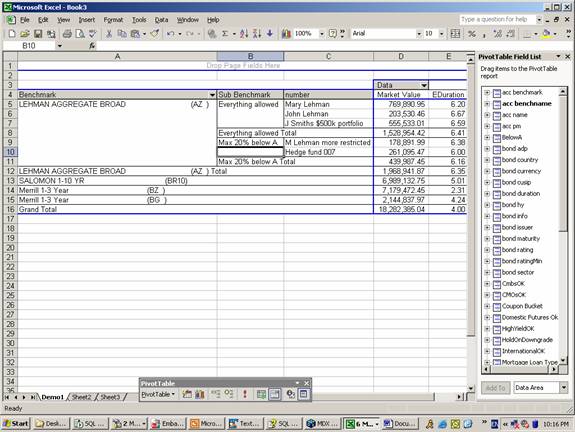Open the Arial font name dropdown
The height and width of the screenshot is (432, 575).
[419, 34]
